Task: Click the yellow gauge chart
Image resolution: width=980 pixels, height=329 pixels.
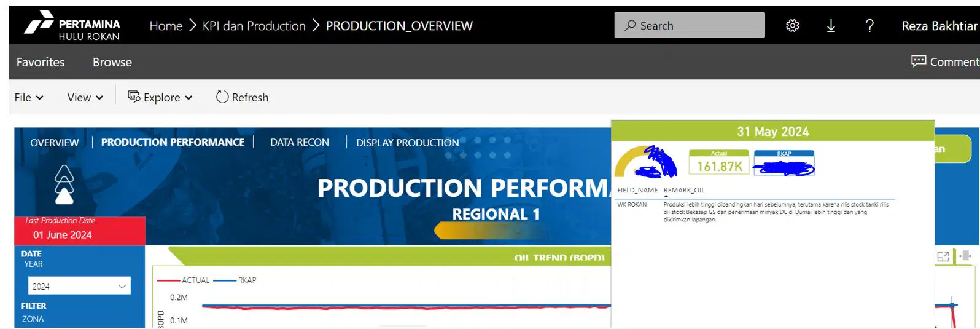Action: (646, 162)
